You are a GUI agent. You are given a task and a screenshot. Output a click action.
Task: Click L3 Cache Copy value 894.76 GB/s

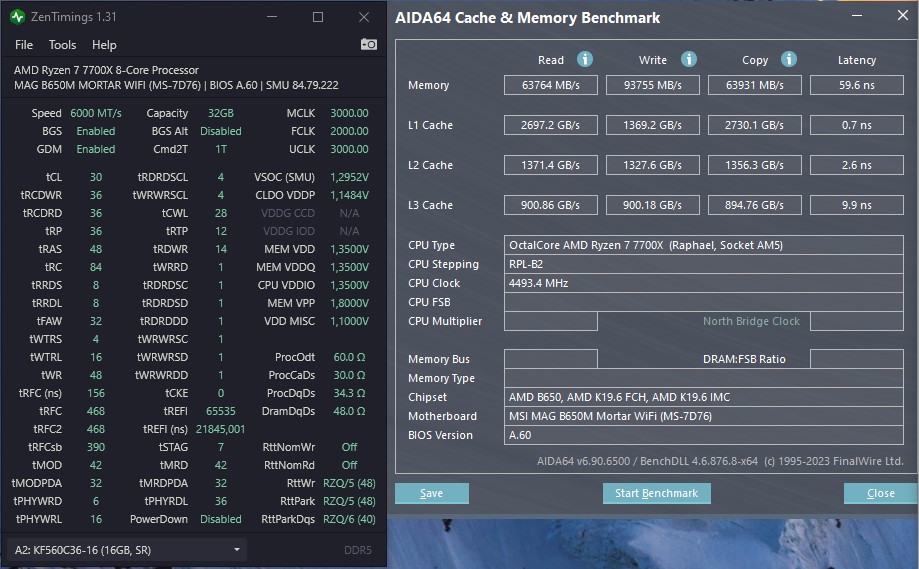tap(754, 205)
